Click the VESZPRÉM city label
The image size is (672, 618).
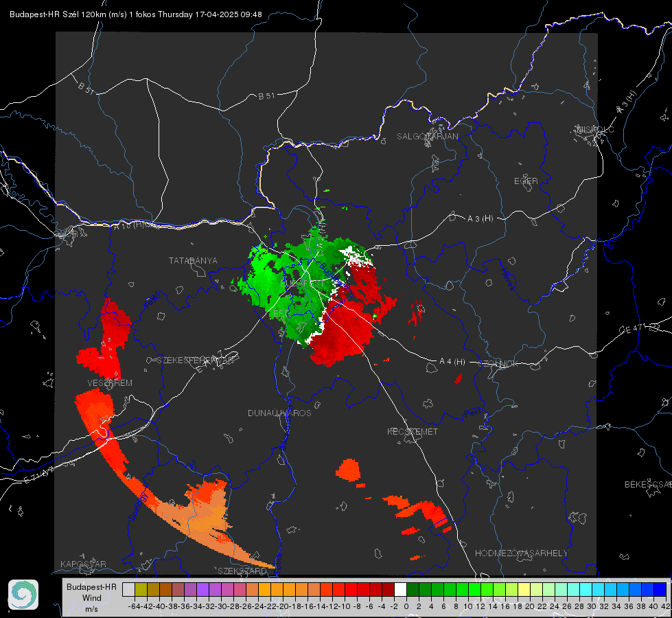tap(110, 382)
